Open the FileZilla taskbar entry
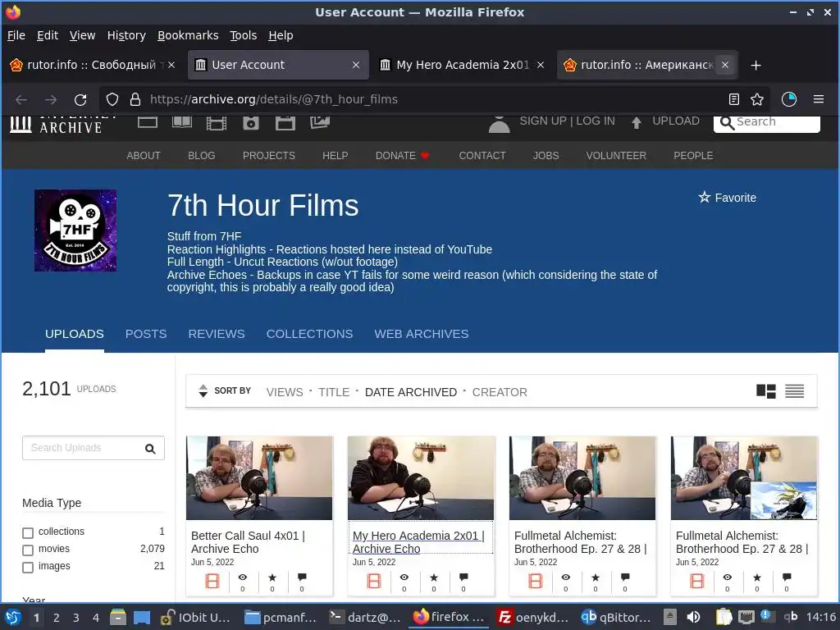This screenshot has height=630, width=840. [532, 617]
